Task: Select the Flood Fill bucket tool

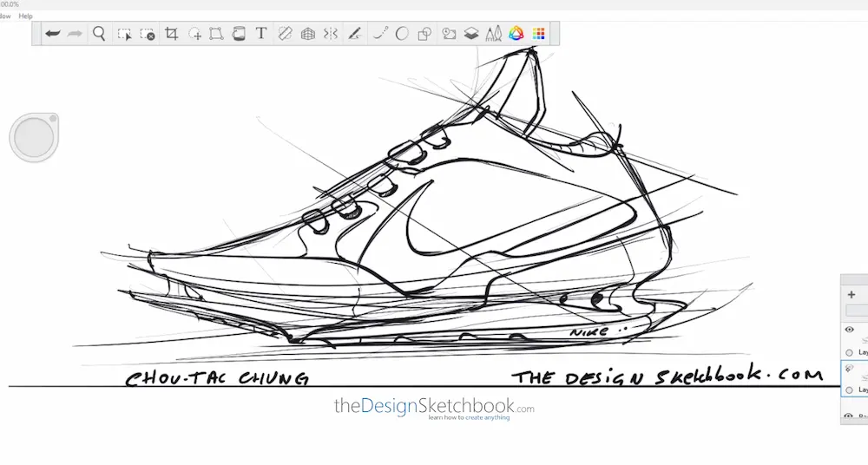Action: [x=239, y=34]
